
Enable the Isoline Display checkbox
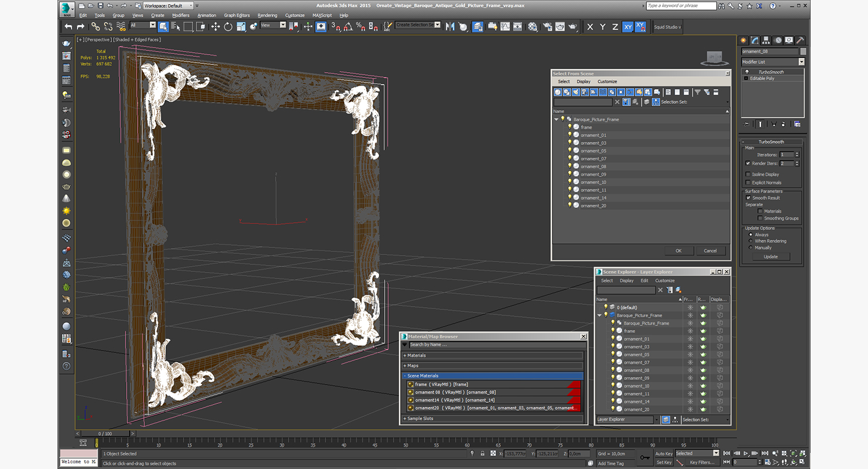click(748, 174)
